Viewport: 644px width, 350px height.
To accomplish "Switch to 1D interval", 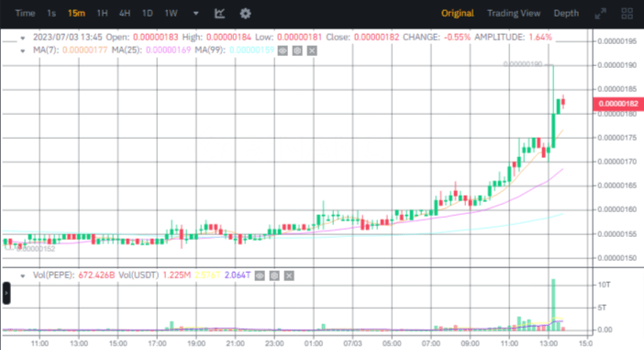I will click(x=147, y=13).
